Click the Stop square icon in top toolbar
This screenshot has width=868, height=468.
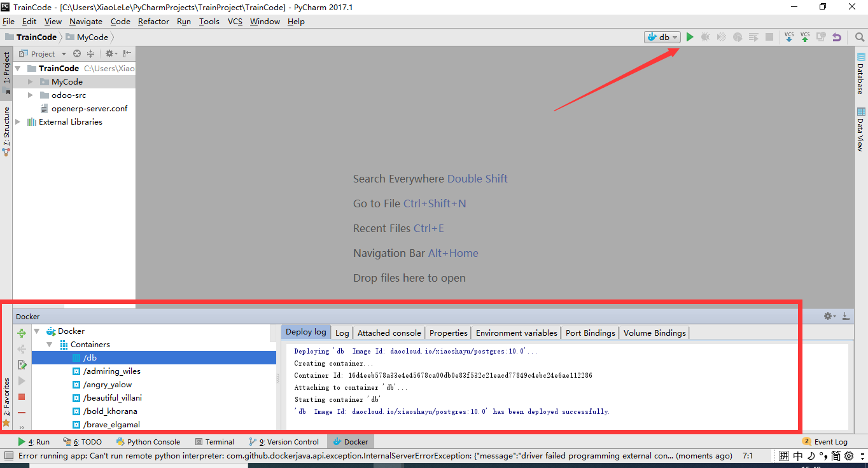tap(769, 37)
